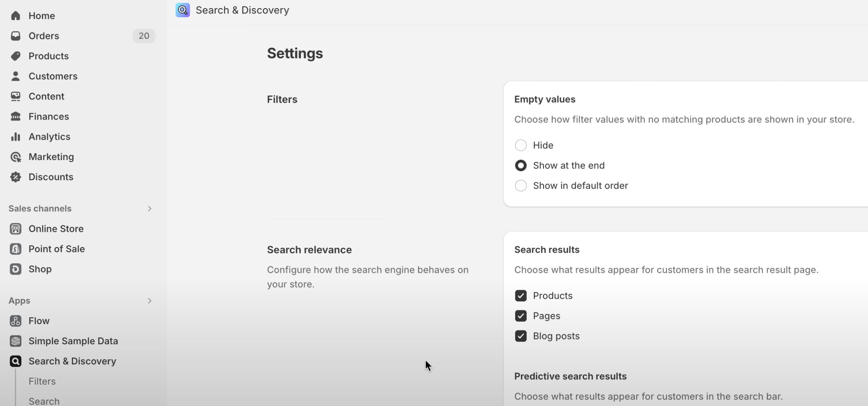
Task: Click the Point of Sale channel
Action: (x=56, y=248)
